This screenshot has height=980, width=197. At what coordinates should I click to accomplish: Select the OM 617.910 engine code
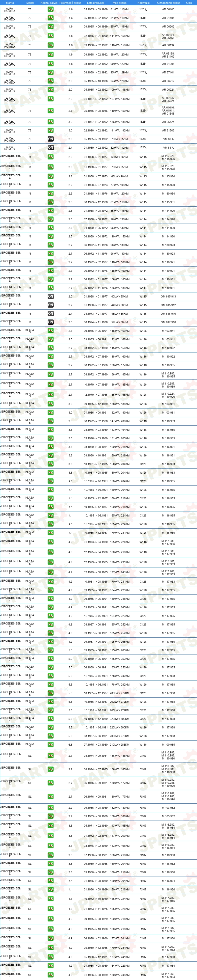168,322
